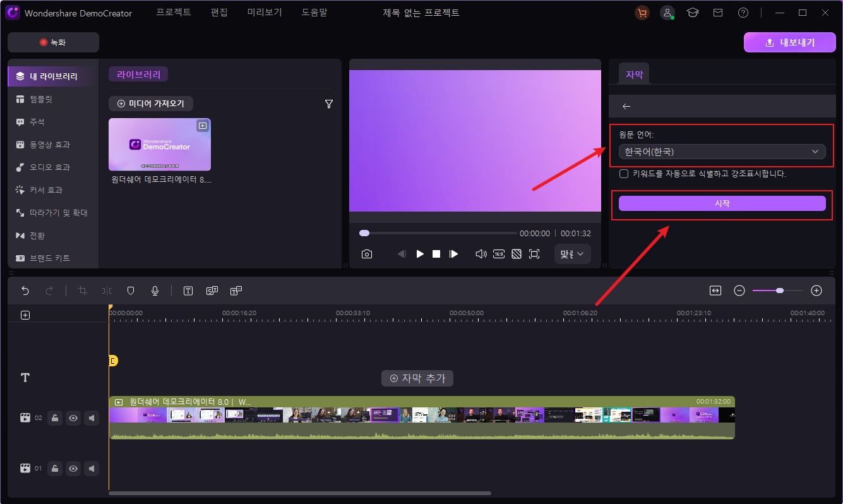Adjust the timeline zoom slider

click(778, 291)
